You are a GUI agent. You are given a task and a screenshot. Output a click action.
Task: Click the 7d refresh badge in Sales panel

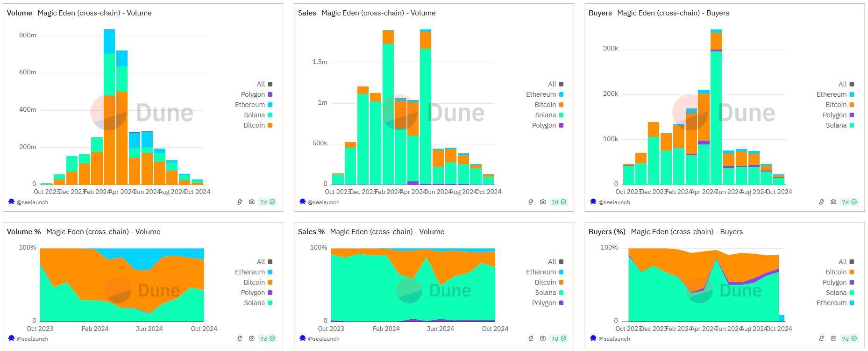559,202
